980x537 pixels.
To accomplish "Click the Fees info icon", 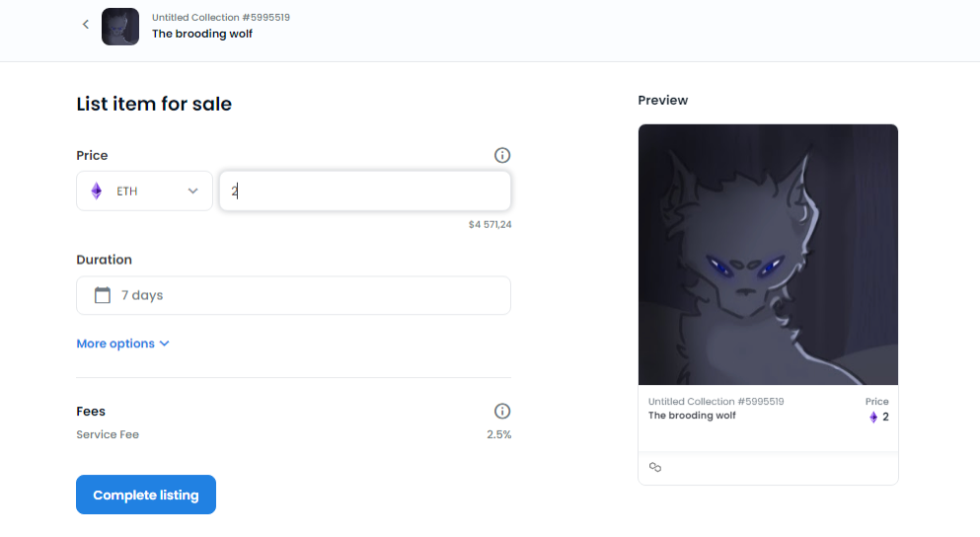I will coord(502,411).
